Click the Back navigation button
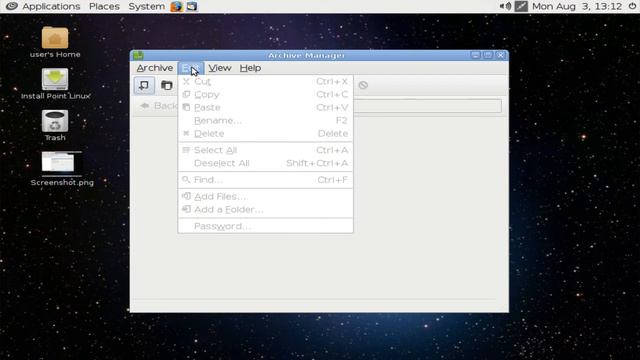640x360 pixels. point(158,106)
